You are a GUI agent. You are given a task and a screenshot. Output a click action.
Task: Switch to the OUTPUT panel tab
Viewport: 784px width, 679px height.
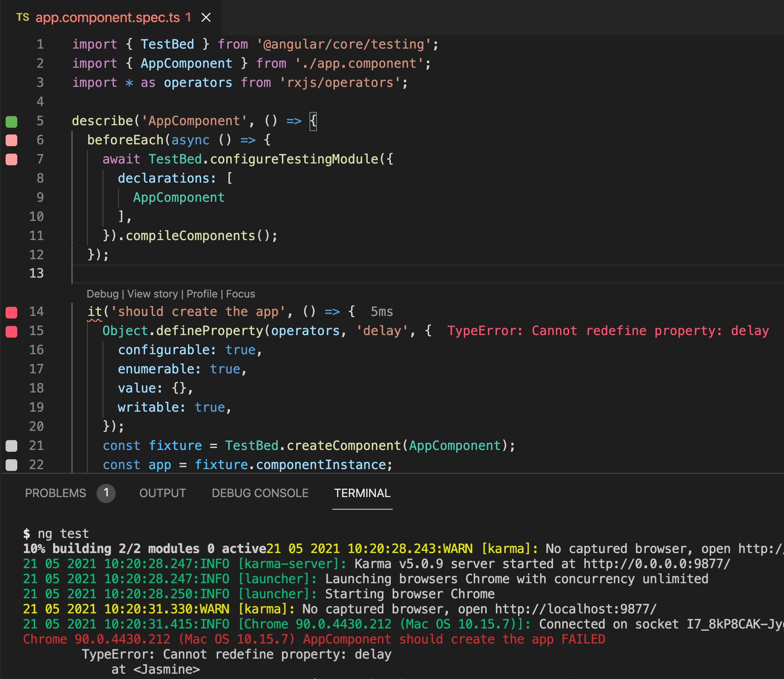click(x=162, y=493)
